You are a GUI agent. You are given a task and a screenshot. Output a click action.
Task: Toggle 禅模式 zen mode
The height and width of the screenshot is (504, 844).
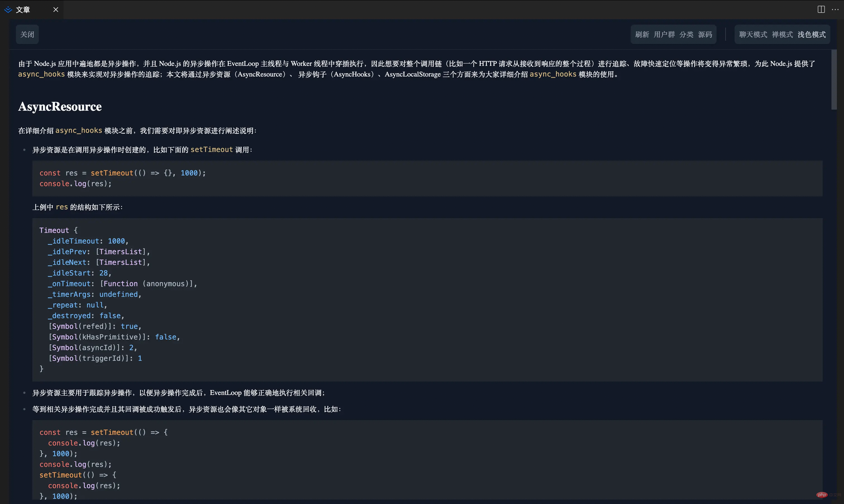782,35
